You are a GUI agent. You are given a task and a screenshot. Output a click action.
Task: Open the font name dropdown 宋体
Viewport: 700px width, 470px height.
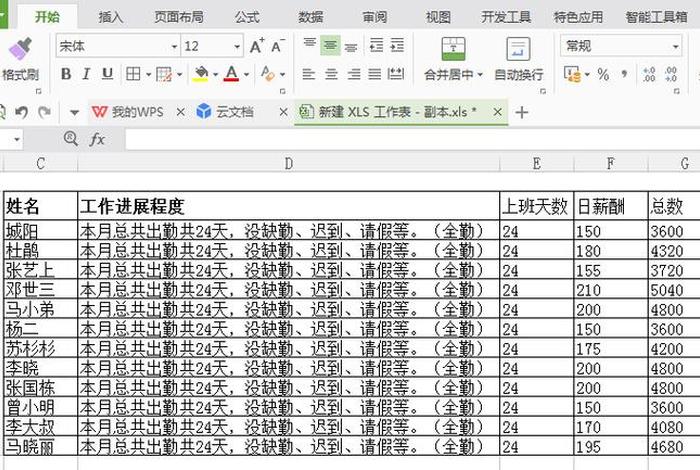coord(174,46)
